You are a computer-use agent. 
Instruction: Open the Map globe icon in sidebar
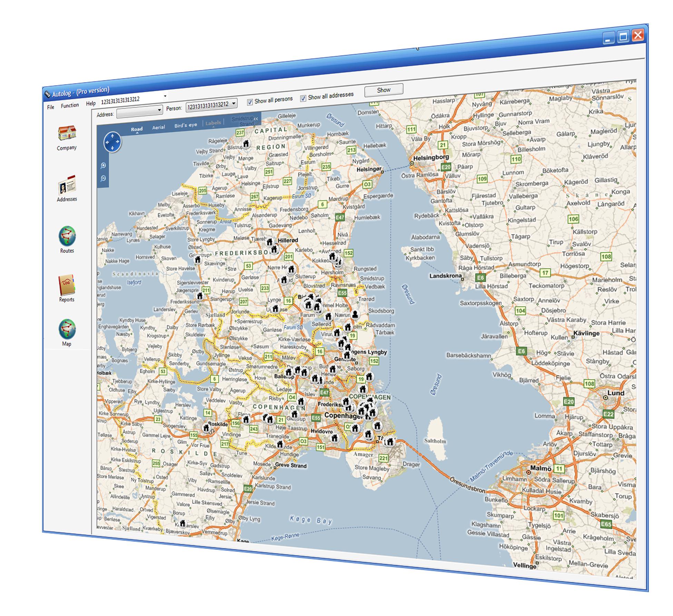tap(67, 329)
